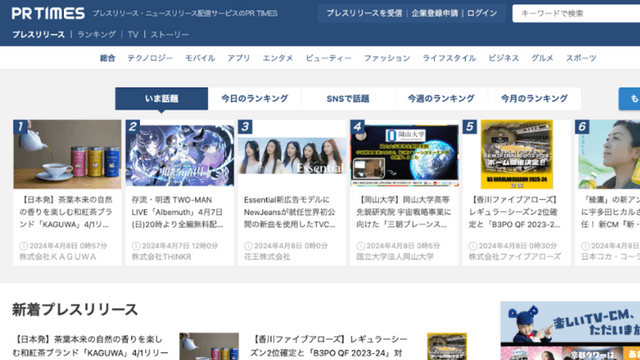Select the ファッション category
The width and height of the screenshot is (640, 360).
pos(387,58)
